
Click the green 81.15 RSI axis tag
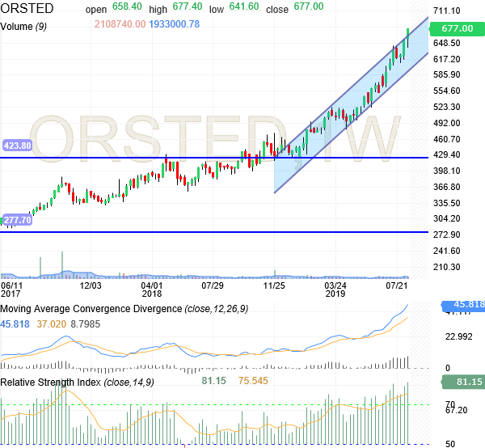(x=463, y=382)
